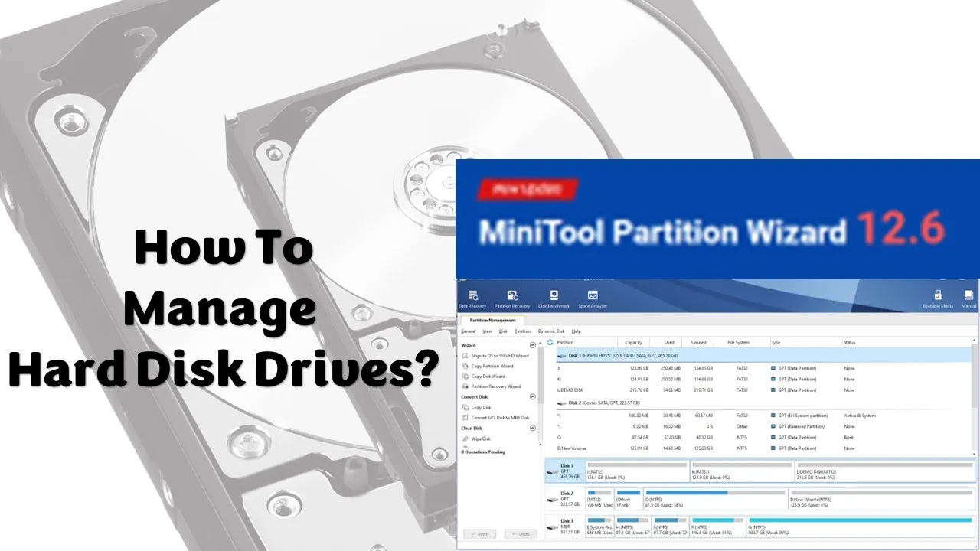Click D:New Volume(NTFS) block in disk map

882,498
